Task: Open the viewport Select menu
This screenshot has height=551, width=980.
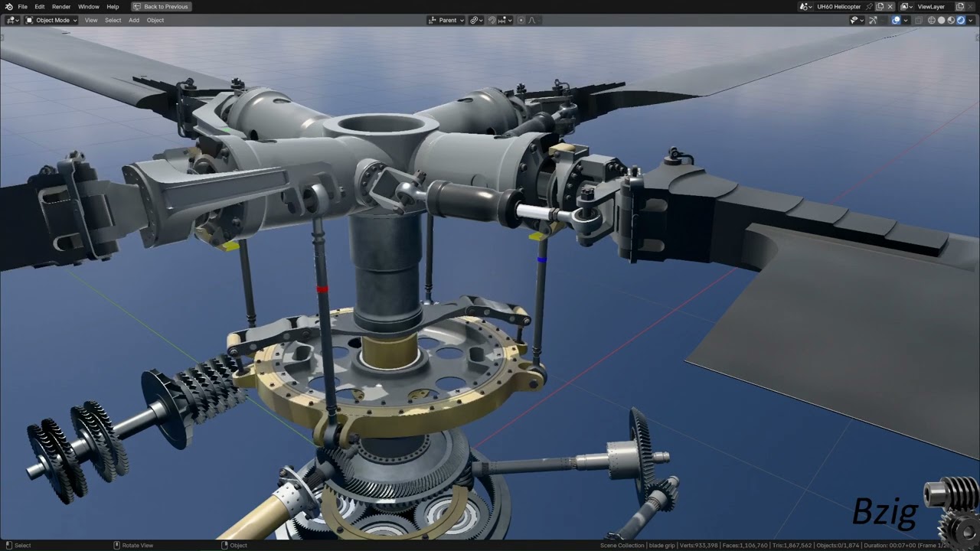Action: [x=113, y=20]
